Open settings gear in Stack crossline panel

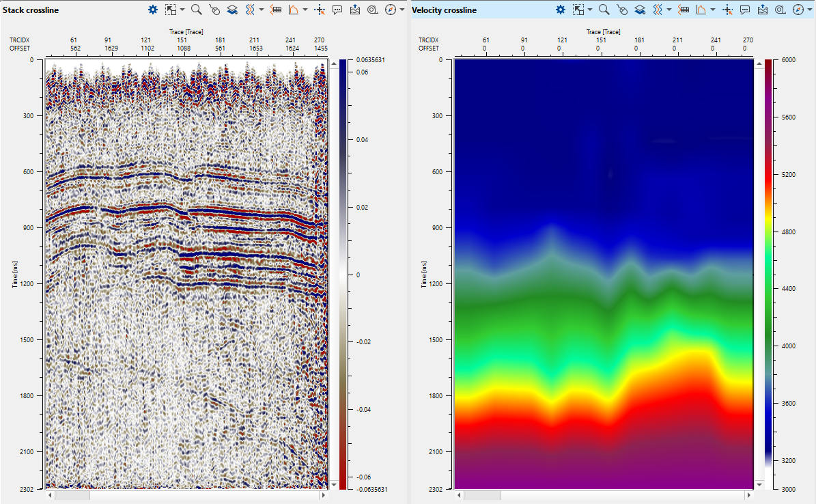point(153,10)
